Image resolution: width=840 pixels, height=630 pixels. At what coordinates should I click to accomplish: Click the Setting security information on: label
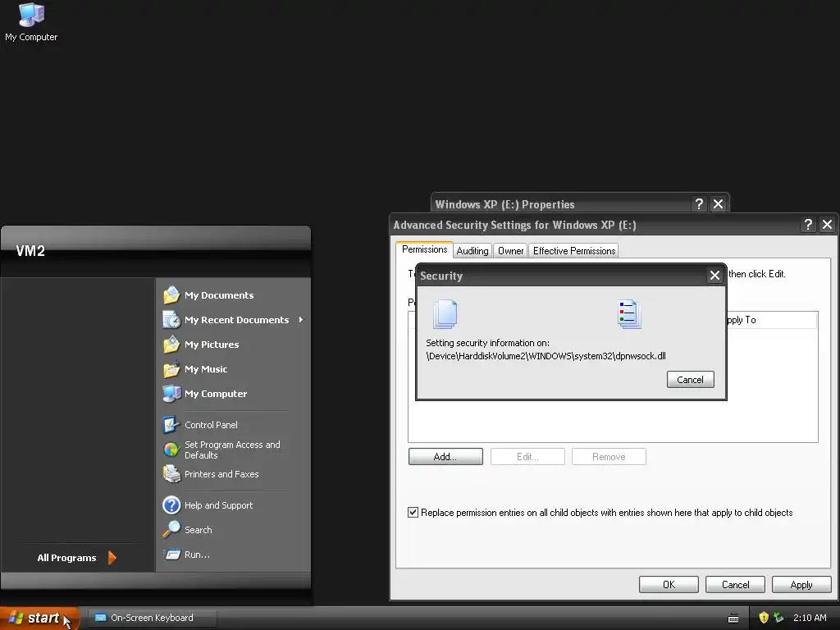tap(487, 343)
